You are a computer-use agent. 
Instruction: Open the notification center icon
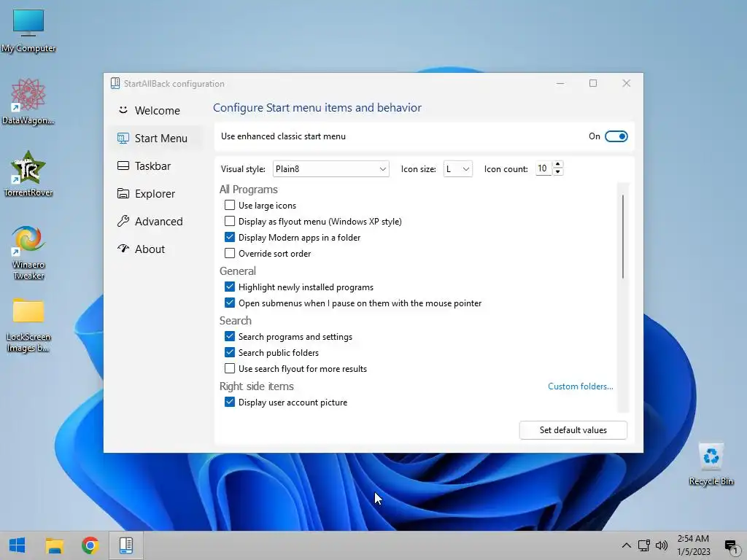[x=731, y=545]
